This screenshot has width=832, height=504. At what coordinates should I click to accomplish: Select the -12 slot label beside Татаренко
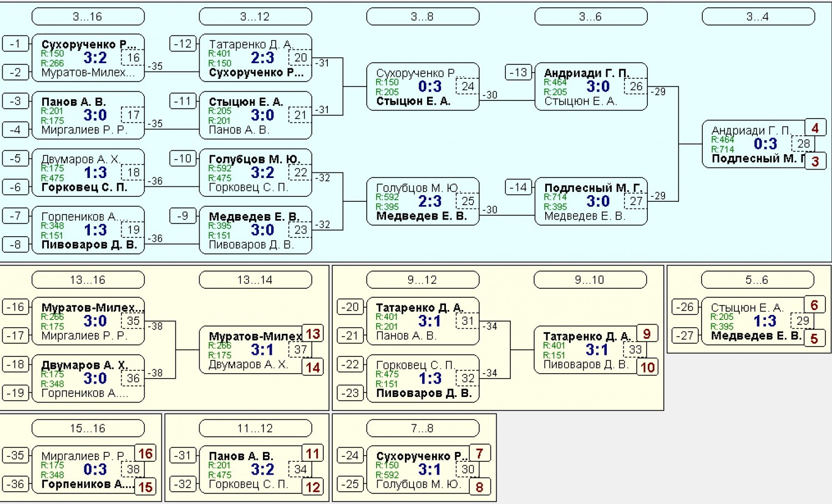pos(183,43)
